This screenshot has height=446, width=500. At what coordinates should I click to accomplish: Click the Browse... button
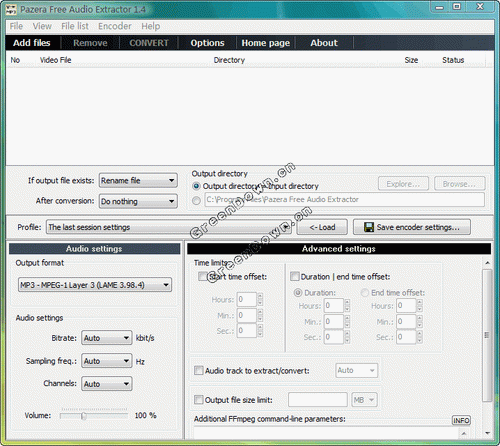(x=459, y=184)
